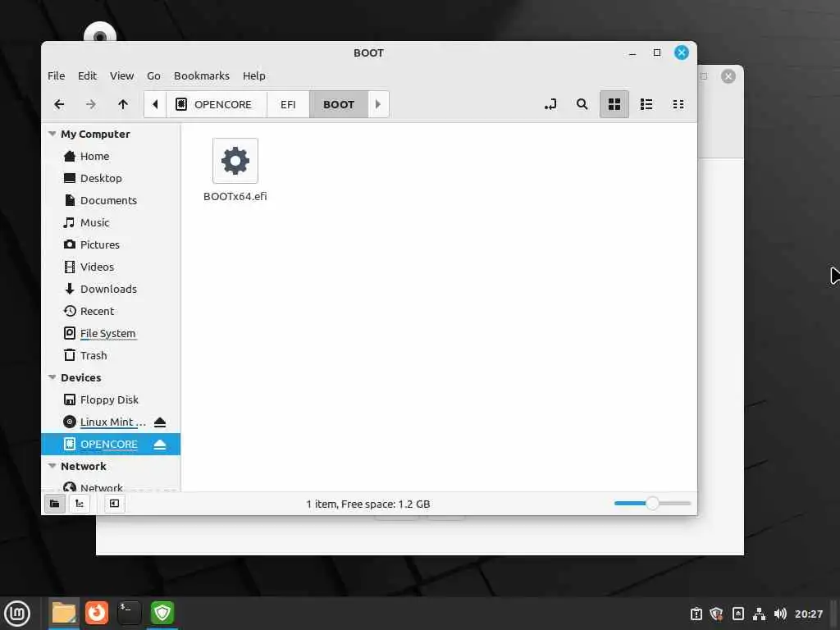Select OPENCORE device in sidebar
The width and height of the screenshot is (840, 630).
pyautogui.click(x=109, y=444)
